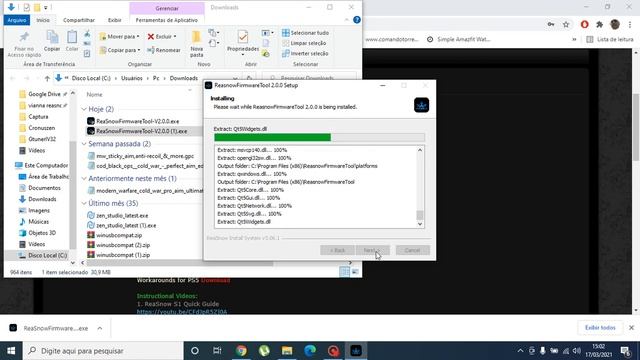Open Compartilhar ribbon tab
This screenshot has width=640, height=360.
(x=79, y=20)
